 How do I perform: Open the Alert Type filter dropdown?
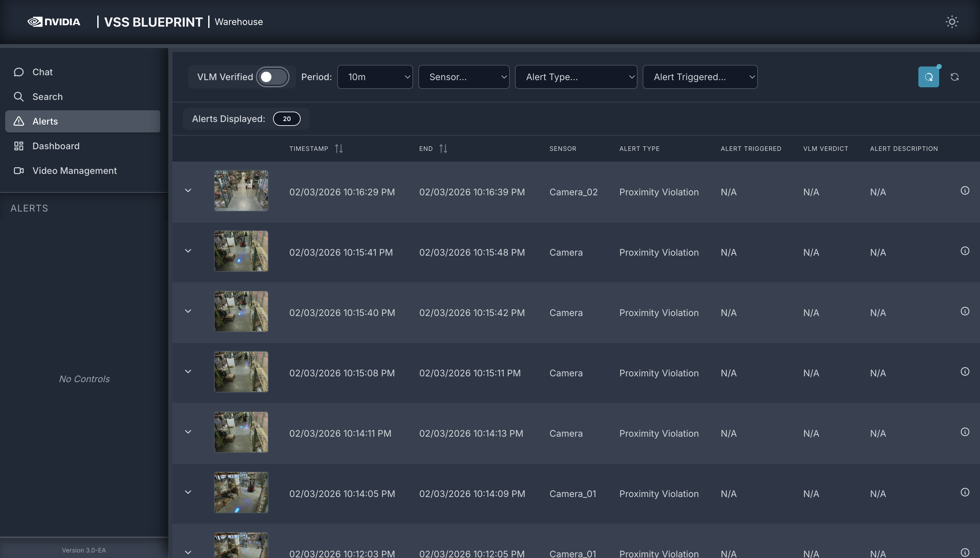576,77
